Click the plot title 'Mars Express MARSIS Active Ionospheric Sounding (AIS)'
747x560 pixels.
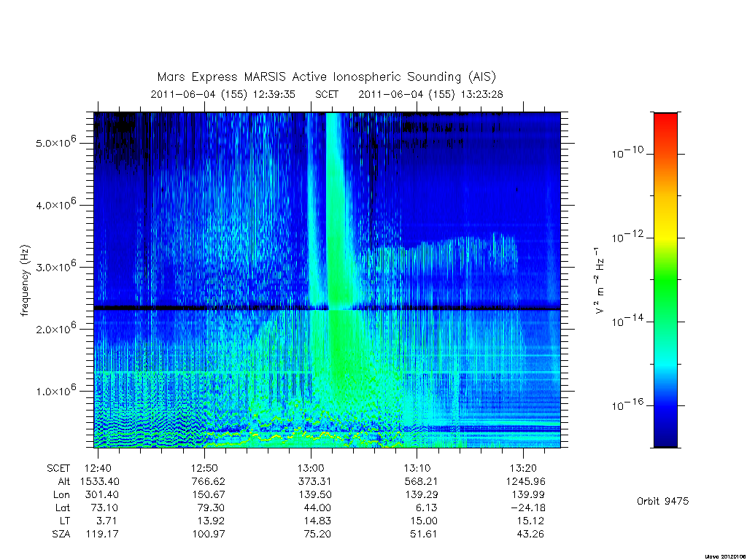tap(327, 77)
